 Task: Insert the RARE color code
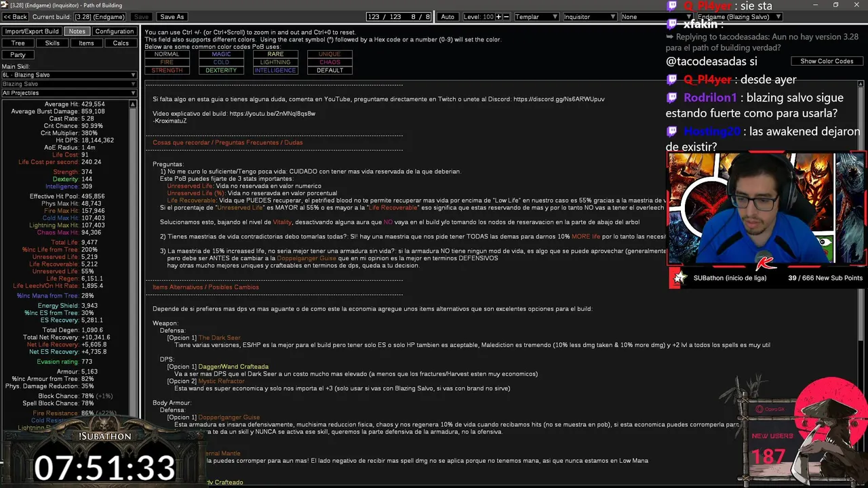[275, 54]
